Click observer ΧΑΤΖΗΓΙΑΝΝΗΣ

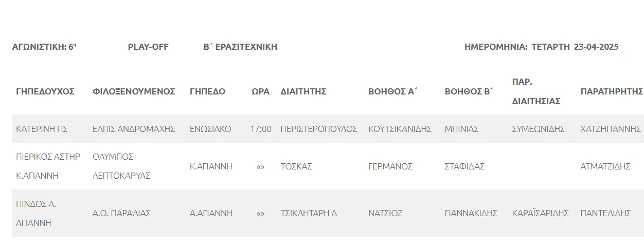(x=611, y=129)
